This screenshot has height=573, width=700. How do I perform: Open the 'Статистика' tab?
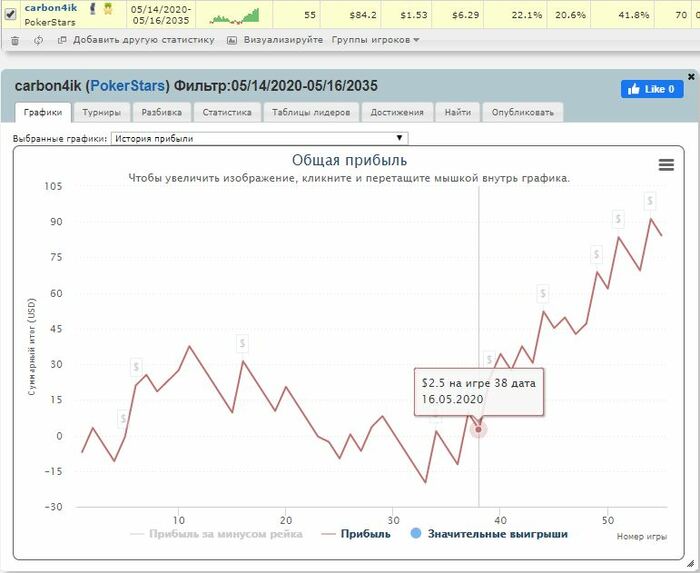point(227,112)
